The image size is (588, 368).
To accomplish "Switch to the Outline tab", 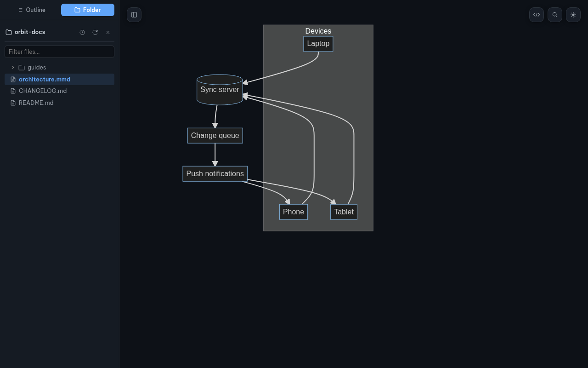I will 31,10.
